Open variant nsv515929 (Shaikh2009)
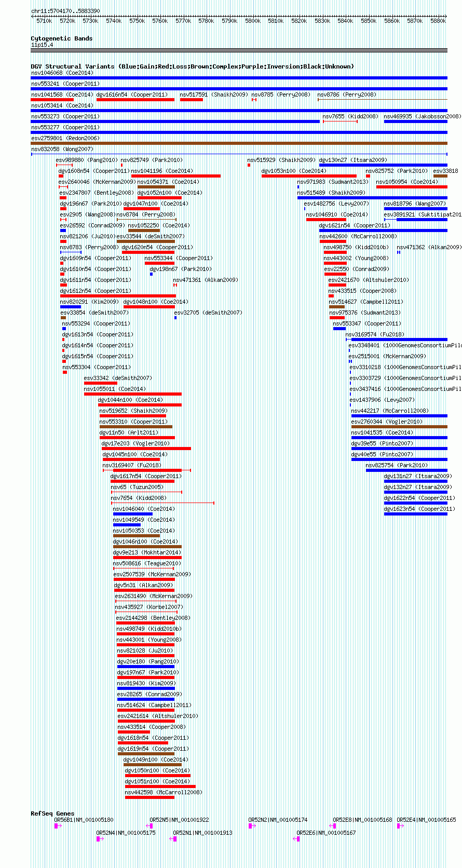Viewport: 462px width, 868px height. [281, 160]
